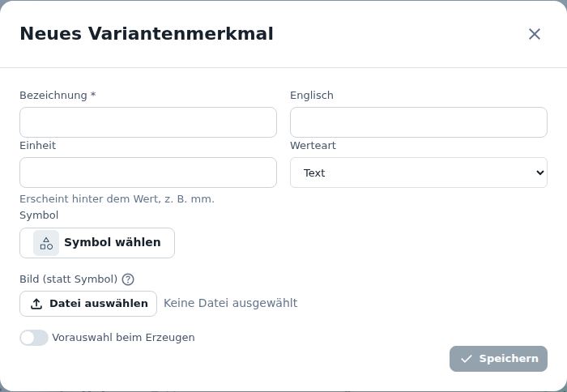
Task: Click the 'Vorauswahl beim Erzeugen' label
Action: (123, 338)
